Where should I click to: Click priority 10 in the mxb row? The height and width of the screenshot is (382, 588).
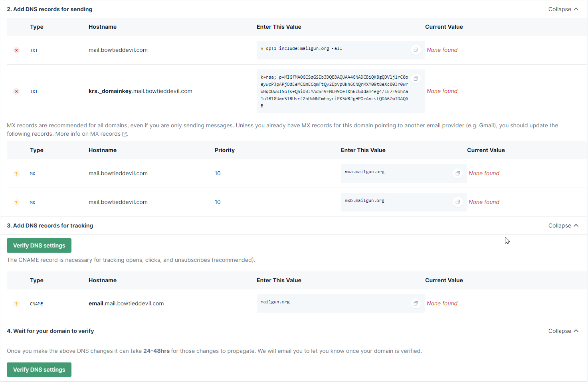[218, 202]
